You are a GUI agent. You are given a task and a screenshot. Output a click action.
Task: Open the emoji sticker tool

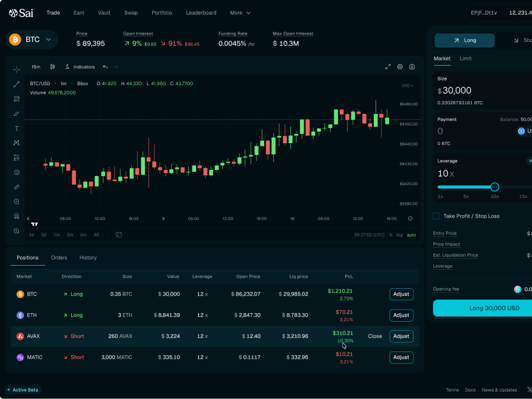(x=16, y=172)
